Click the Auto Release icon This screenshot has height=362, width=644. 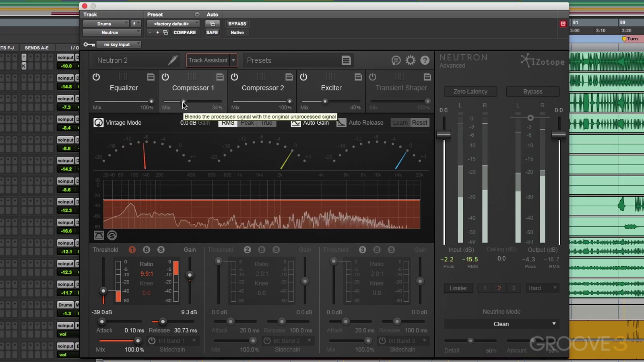tap(341, 123)
